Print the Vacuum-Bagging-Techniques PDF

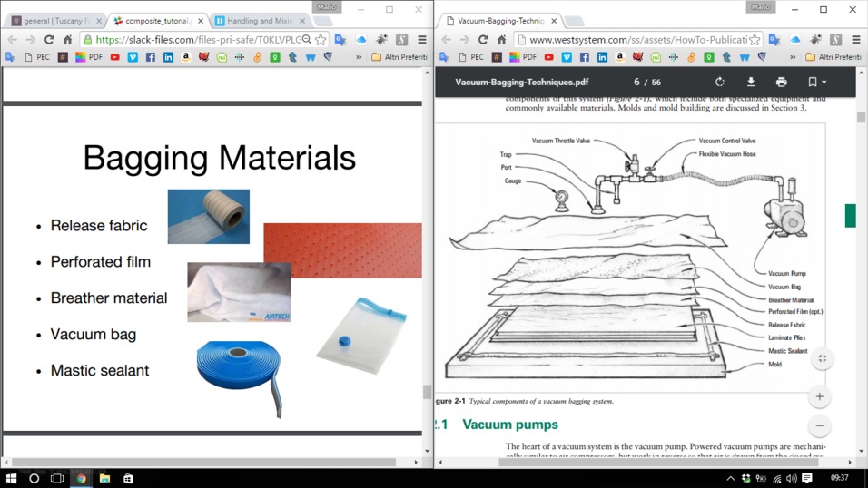point(781,82)
